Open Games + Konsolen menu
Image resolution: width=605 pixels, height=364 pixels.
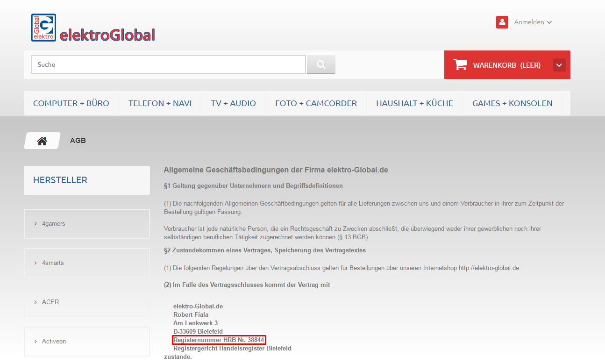click(512, 103)
